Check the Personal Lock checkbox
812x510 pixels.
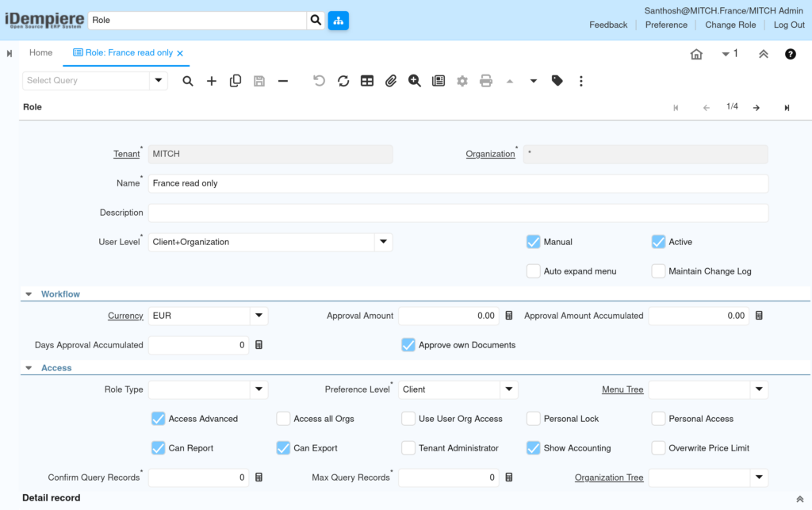pyautogui.click(x=534, y=418)
